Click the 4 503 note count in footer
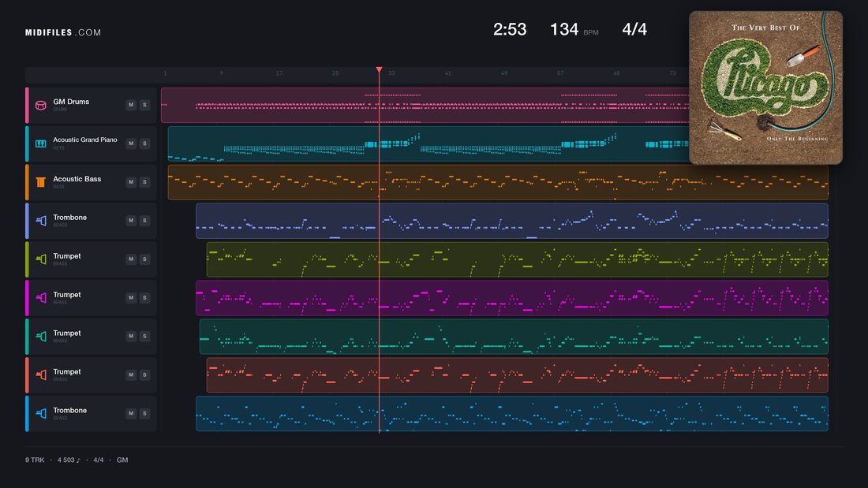Image resolution: width=868 pixels, height=488 pixels. pyautogui.click(x=69, y=460)
